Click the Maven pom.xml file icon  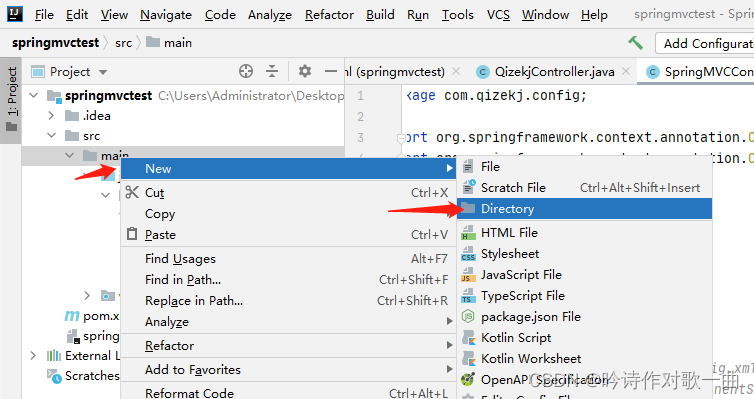72,316
